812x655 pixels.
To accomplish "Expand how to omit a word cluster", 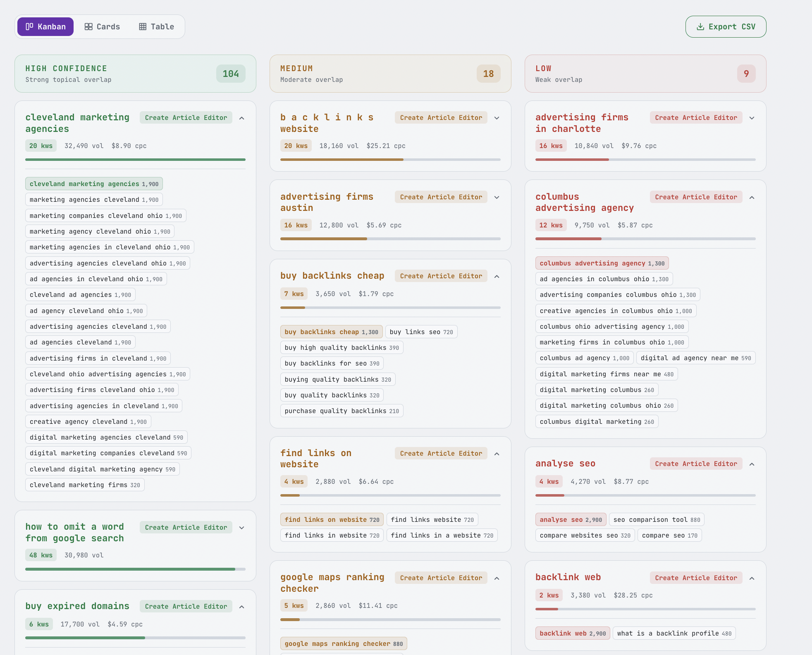I will coord(242,528).
